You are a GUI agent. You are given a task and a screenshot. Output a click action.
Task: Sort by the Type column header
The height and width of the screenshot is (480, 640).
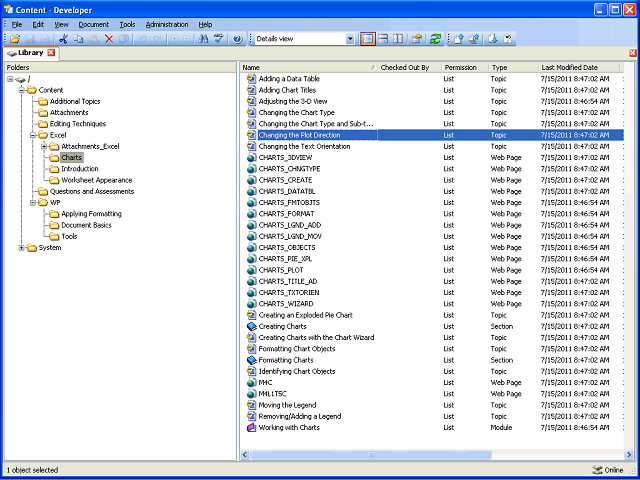tap(513, 68)
